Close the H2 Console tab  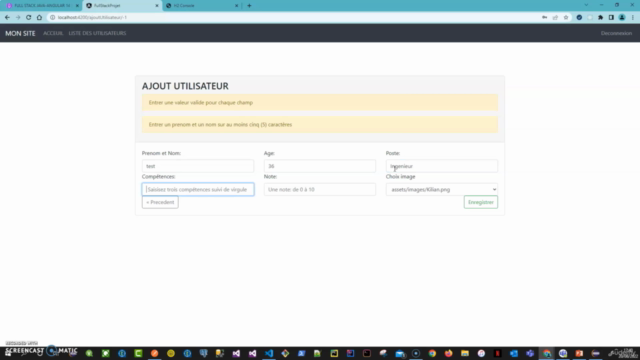[236, 6]
